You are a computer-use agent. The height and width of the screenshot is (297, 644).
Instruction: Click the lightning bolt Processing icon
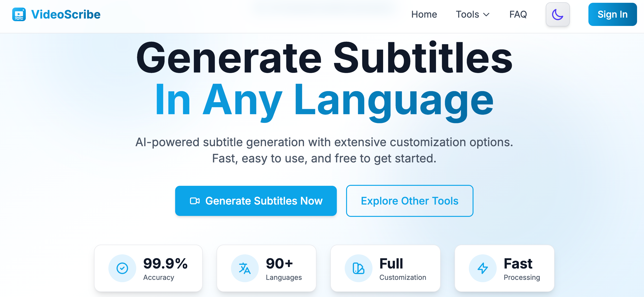[x=483, y=268]
